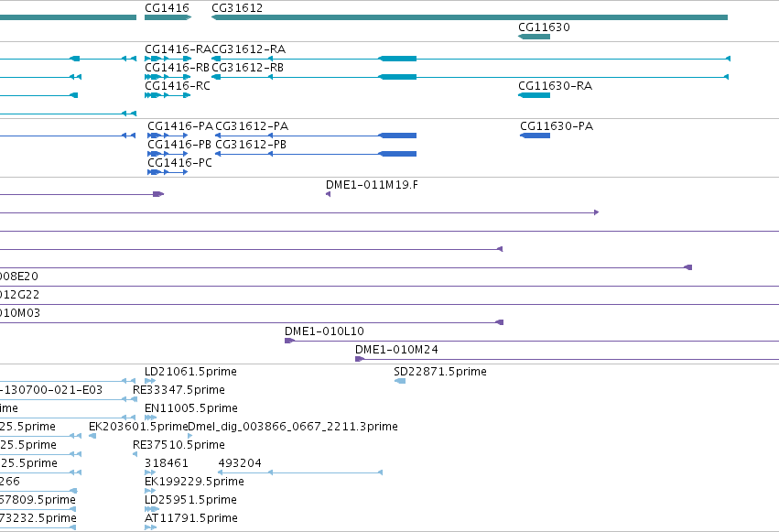Click the CG1416-PB protein label
The width and height of the screenshot is (779, 532).
(x=179, y=145)
